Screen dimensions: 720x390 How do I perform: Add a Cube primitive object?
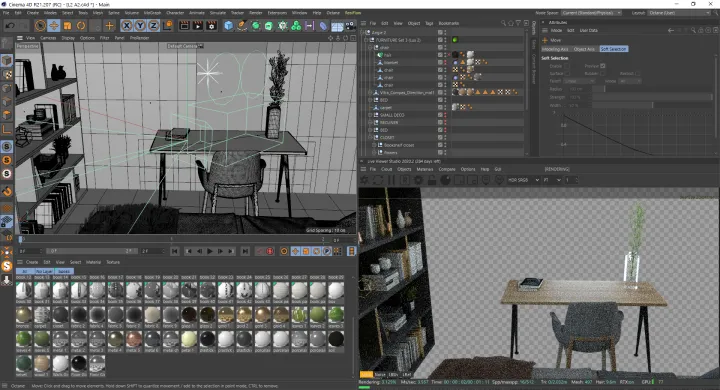[228, 26]
